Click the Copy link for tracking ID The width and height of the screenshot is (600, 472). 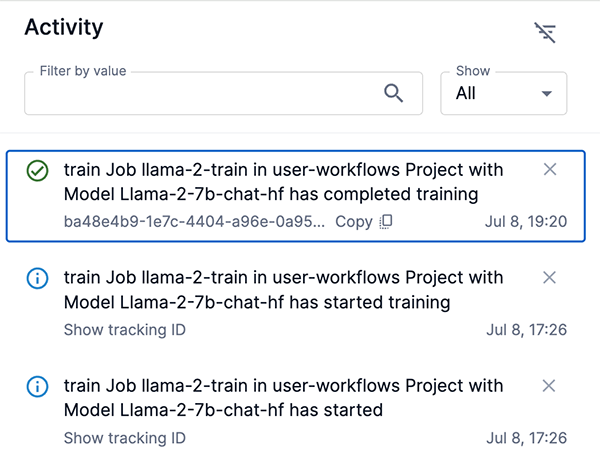point(353,222)
